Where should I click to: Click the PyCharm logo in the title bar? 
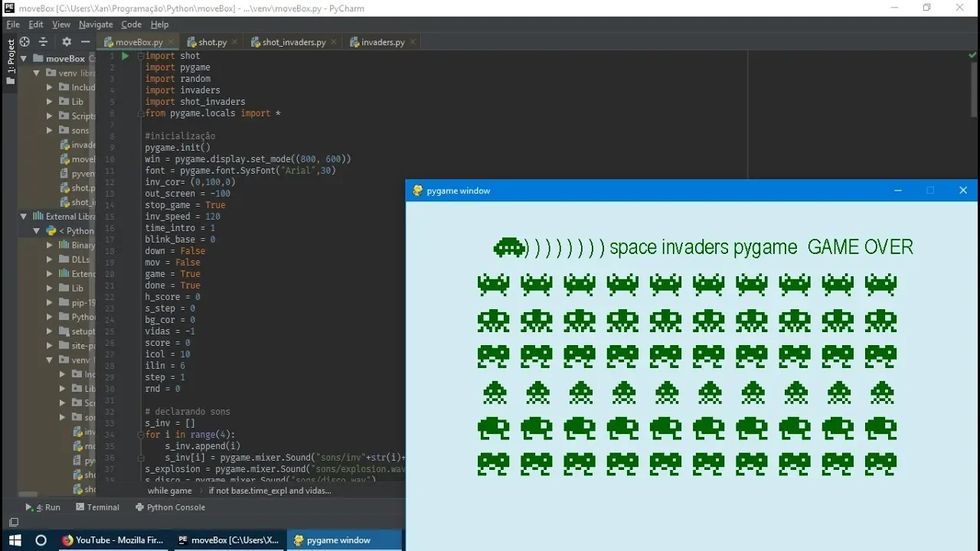tap(10, 8)
